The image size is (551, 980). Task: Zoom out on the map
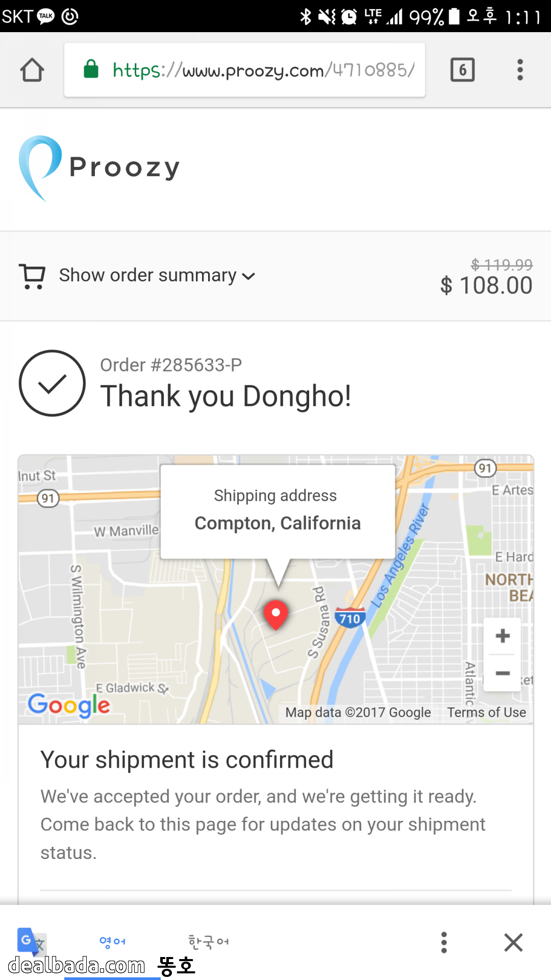pyautogui.click(x=503, y=673)
